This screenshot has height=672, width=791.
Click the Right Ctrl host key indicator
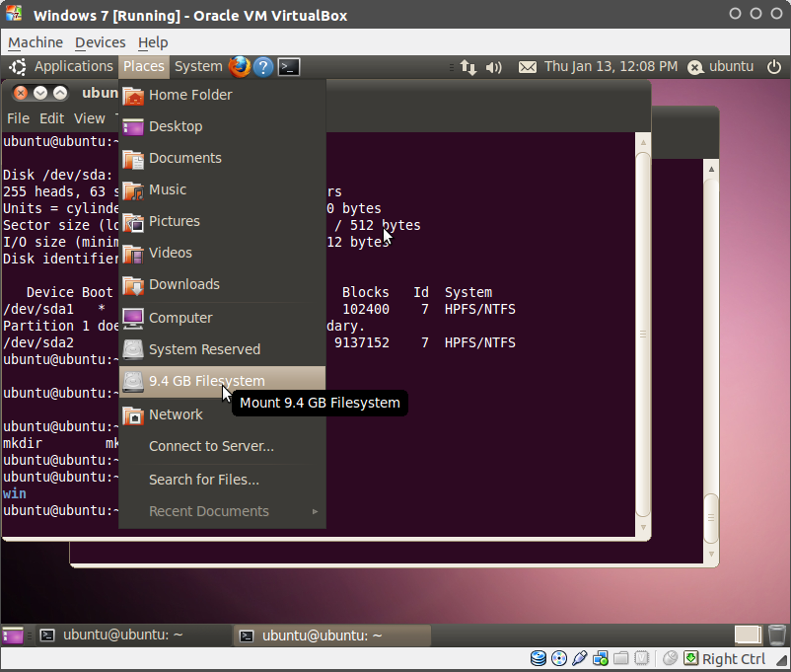pos(734,659)
